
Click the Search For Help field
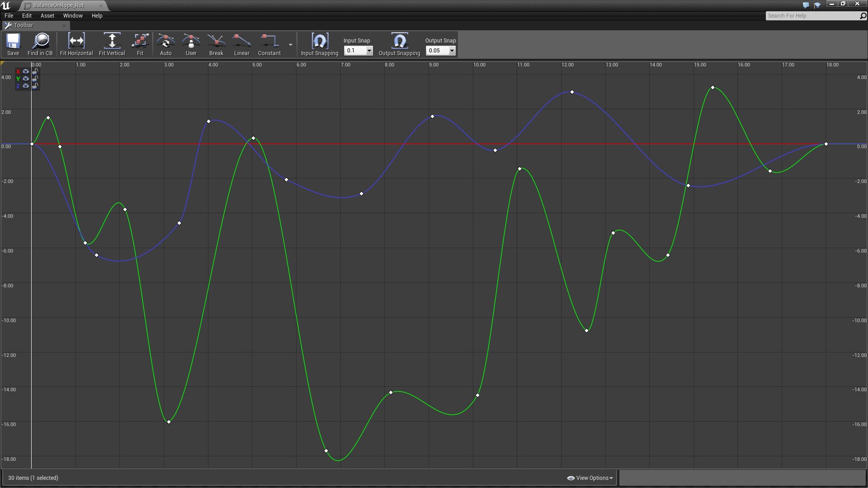pos(811,16)
